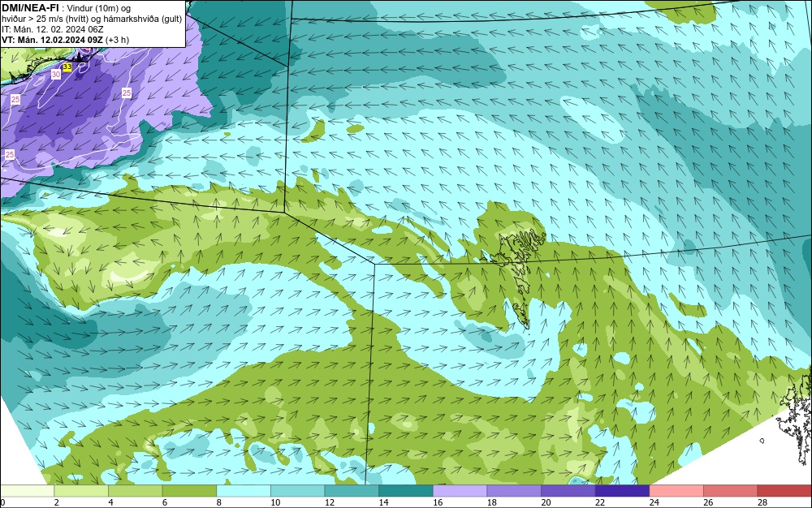This screenshot has width=812, height=508.
Task: Click the '28' value on the color scale
Action: 762,502
